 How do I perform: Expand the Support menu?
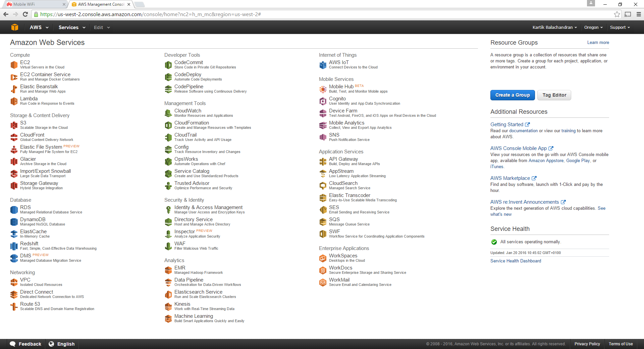[x=620, y=28]
